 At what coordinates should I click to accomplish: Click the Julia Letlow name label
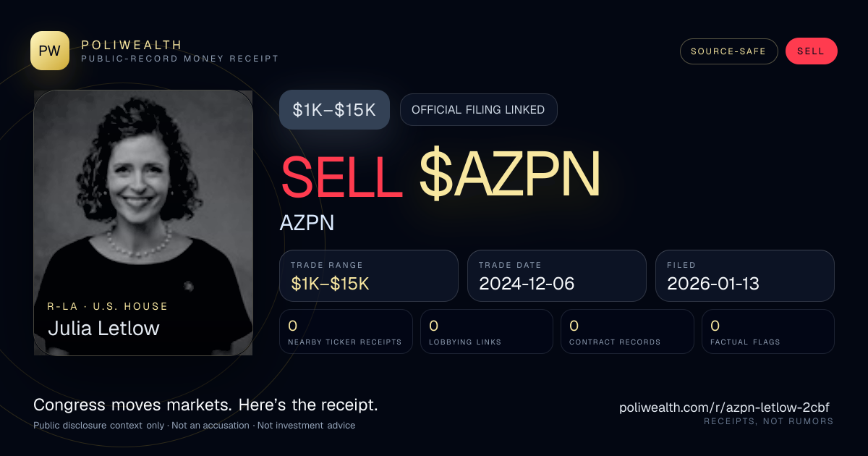[x=103, y=328]
